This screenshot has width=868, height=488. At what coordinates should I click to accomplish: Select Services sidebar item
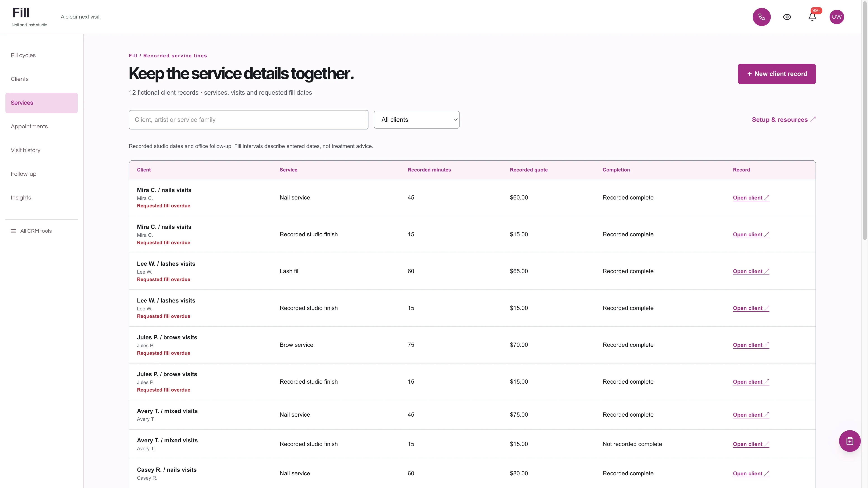coord(41,103)
